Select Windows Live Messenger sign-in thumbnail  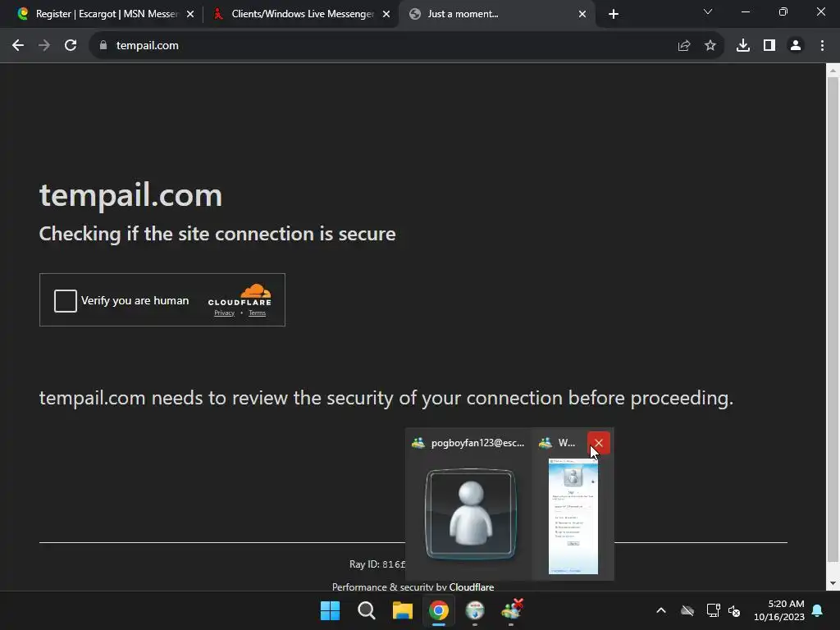click(x=573, y=516)
